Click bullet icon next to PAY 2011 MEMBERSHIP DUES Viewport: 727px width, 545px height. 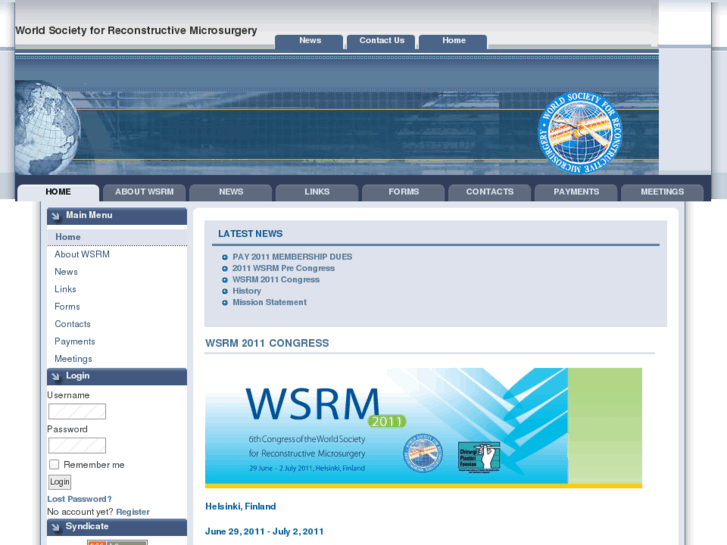(225, 257)
